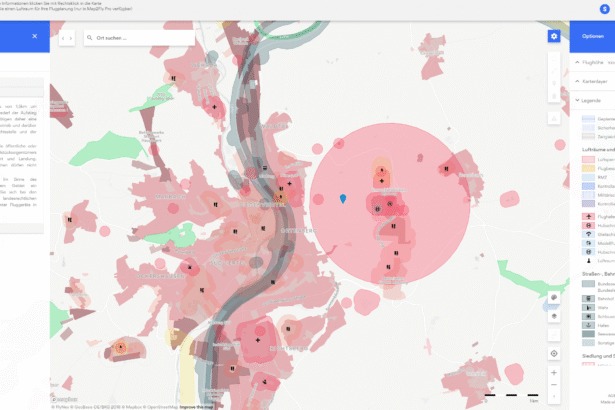Zoom in the map with plus
The height and width of the screenshot is (410, 615).
tap(554, 372)
